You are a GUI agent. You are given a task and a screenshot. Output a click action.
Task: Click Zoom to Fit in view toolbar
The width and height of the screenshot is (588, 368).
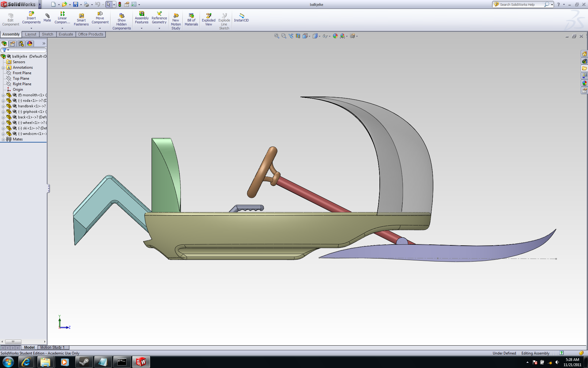click(277, 36)
